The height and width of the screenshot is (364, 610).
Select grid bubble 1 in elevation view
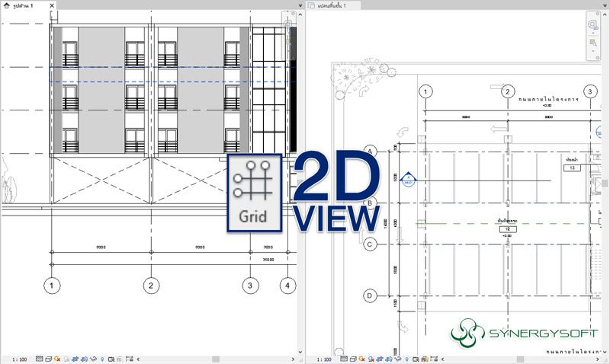coord(52,286)
